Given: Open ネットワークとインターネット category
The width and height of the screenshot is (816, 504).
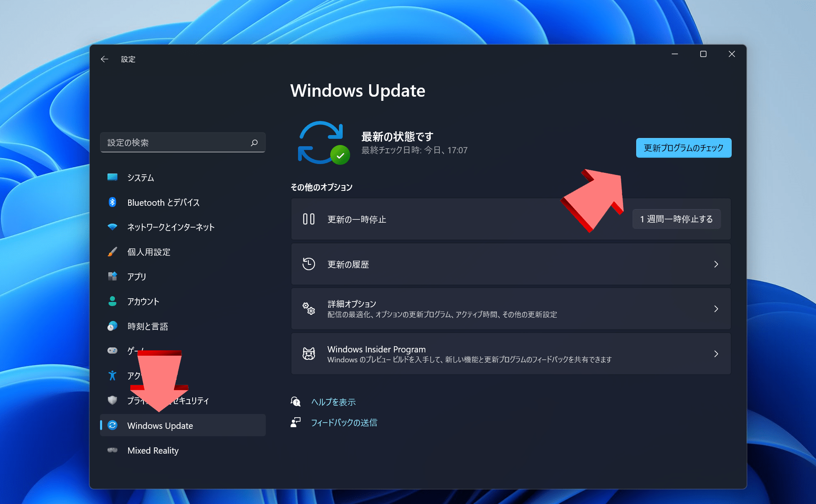Looking at the screenshot, I should click(183, 227).
